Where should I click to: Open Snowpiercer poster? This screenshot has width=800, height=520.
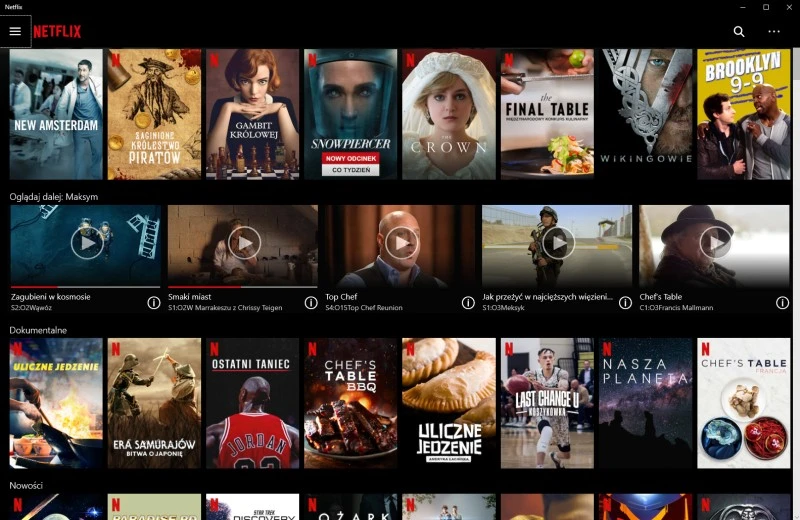tap(351, 114)
